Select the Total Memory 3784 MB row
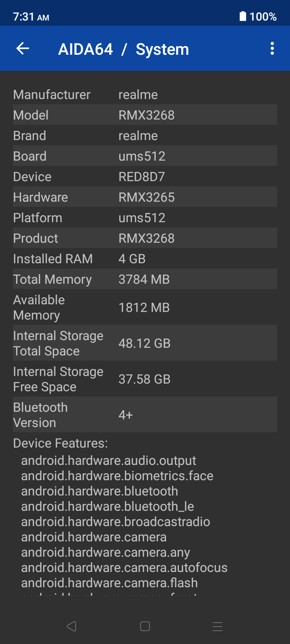290x644 pixels. [145, 279]
